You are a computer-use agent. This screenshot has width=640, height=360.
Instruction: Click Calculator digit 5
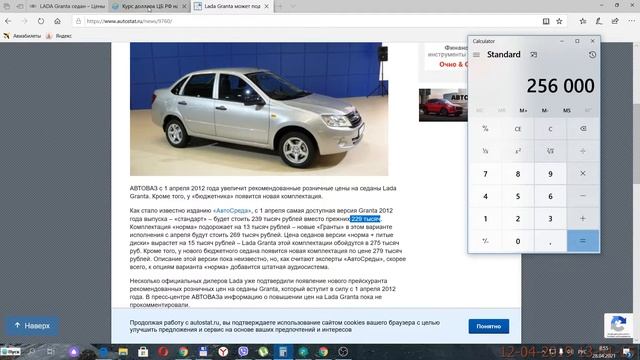(518, 196)
